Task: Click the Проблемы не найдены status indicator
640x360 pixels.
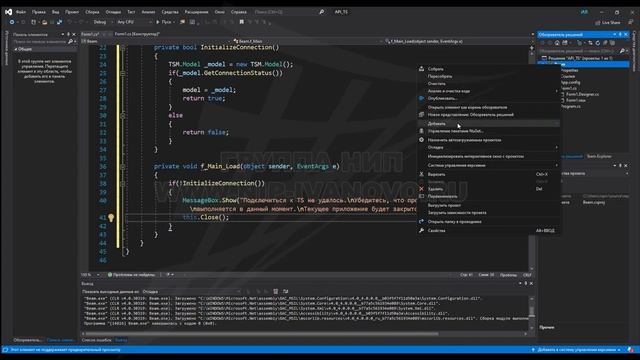Action: coord(131,275)
